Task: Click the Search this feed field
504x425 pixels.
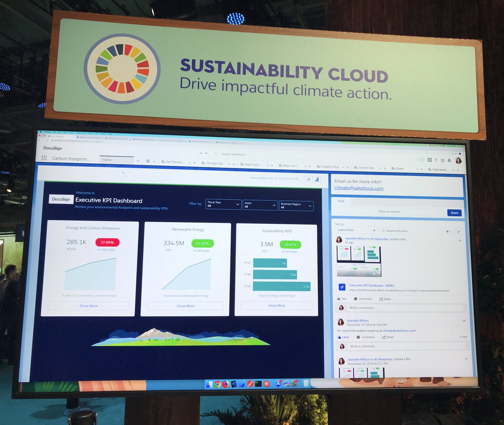Action: tap(410, 231)
